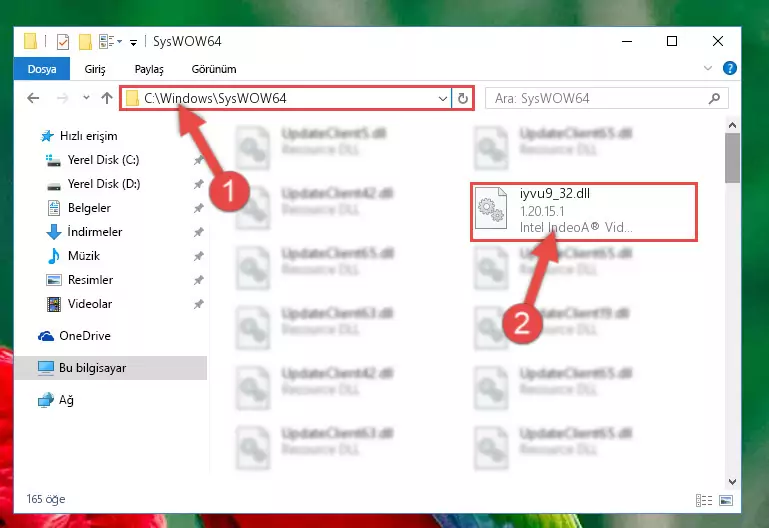
Task: Close the SysWOW64 window
Action: pyautogui.click(x=718, y=41)
